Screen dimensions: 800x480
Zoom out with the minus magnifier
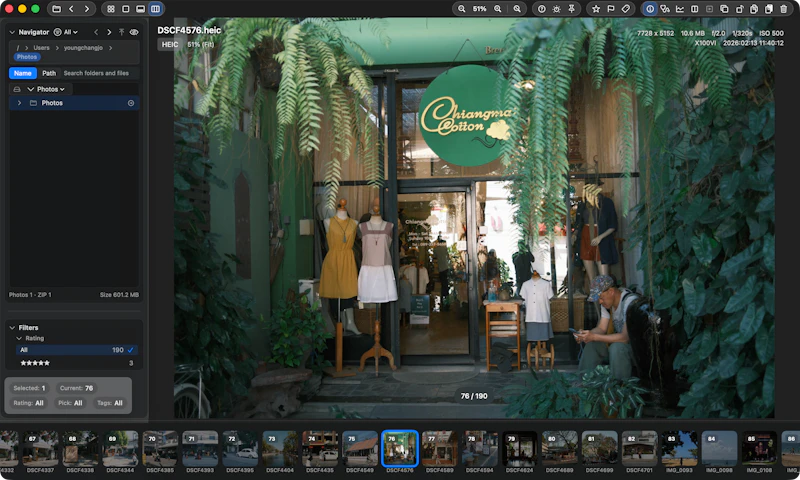(x=461, y=9)
